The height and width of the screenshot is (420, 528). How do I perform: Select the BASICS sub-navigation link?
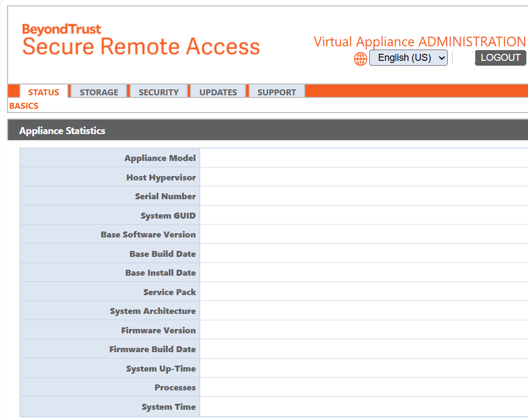[24, 106]
